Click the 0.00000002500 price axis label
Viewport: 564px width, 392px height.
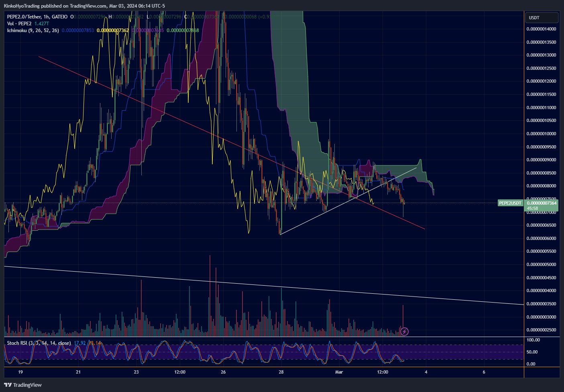[541, 330]
